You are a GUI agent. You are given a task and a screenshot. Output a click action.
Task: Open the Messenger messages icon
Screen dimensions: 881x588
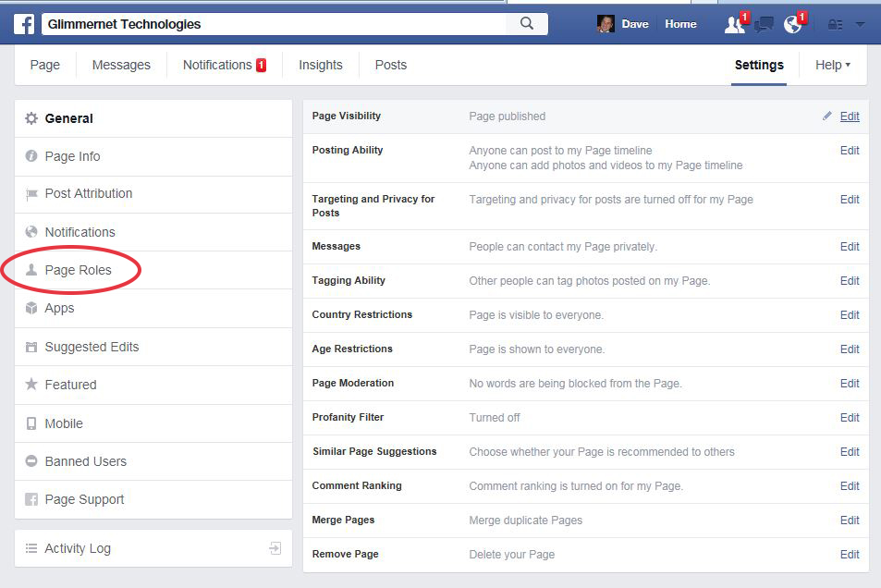pos(763,23)
